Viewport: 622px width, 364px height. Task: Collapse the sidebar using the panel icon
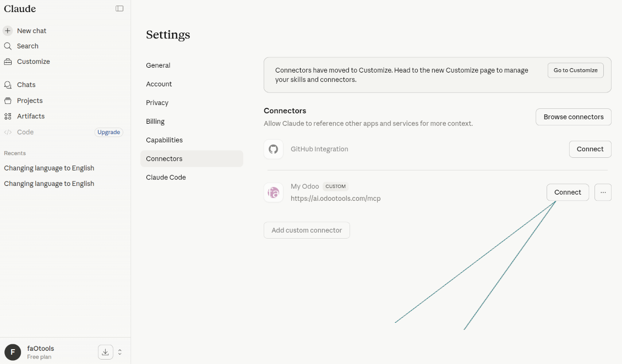click(119, 9)
